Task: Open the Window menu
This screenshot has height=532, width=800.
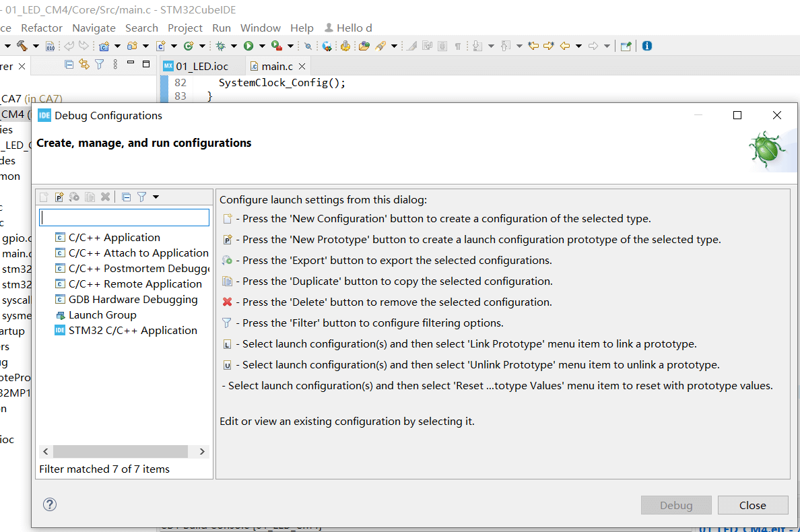Action: tap(260, 28)
